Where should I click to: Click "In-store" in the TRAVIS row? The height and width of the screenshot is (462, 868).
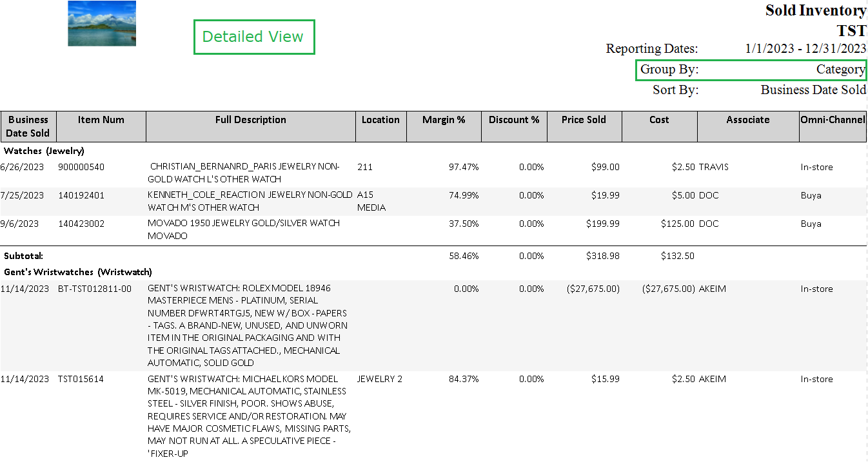pos(817,167)
